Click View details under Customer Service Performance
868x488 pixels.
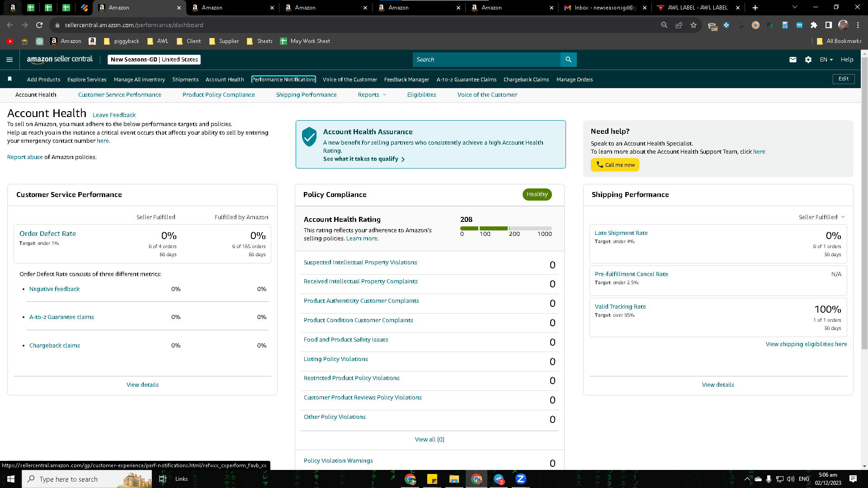tap(142, 385)
